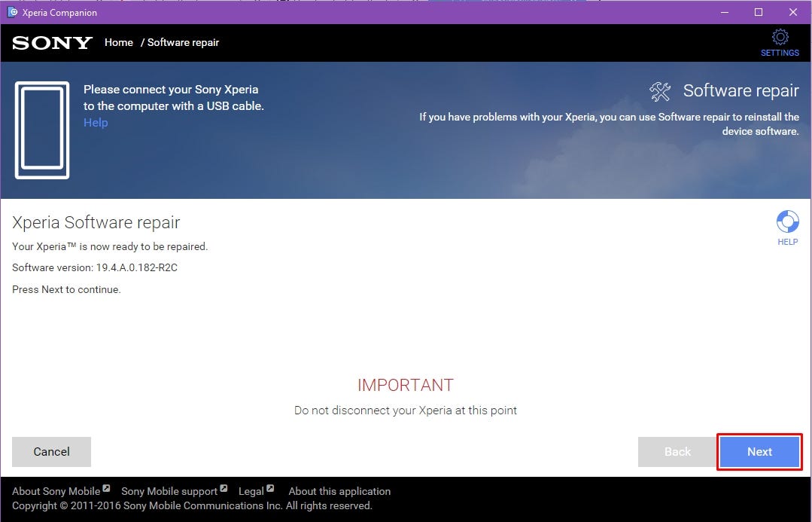
Task: Click the Software version 19.4.A.0.182-R2C text
Action: tap(95, 268)
